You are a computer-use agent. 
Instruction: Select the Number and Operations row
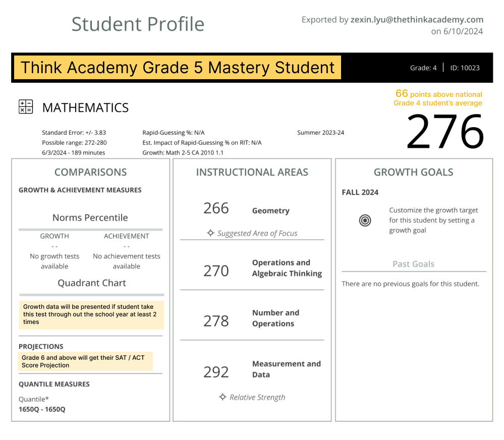click(275, 318)
